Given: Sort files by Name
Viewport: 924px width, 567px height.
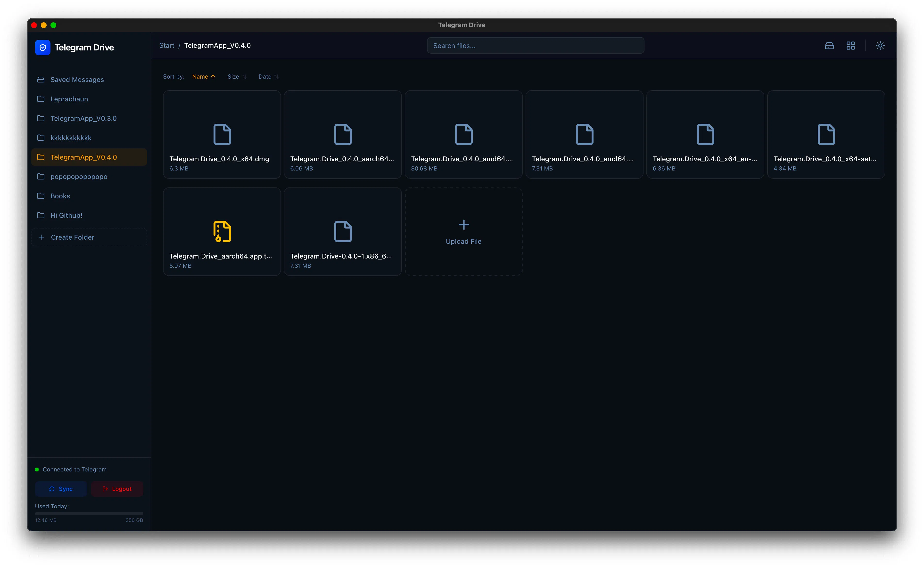Looking at the screenshot, I should tap(204, 76).
